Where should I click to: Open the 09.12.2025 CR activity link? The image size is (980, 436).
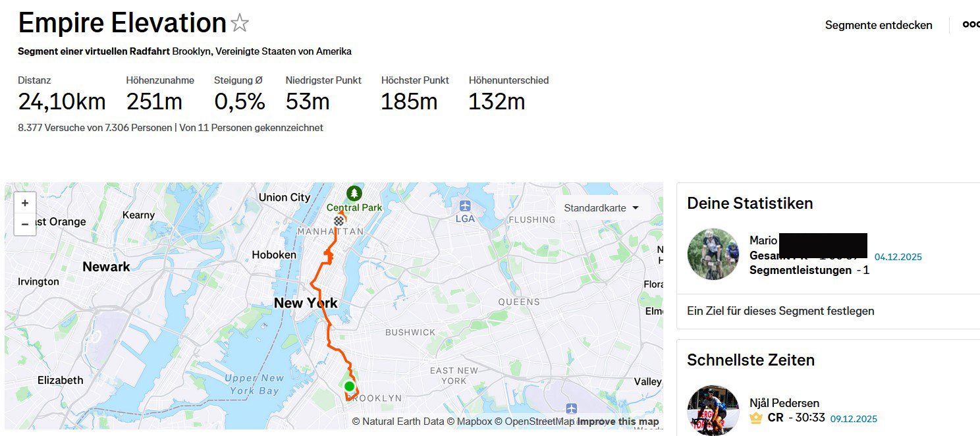click(854, 419)
